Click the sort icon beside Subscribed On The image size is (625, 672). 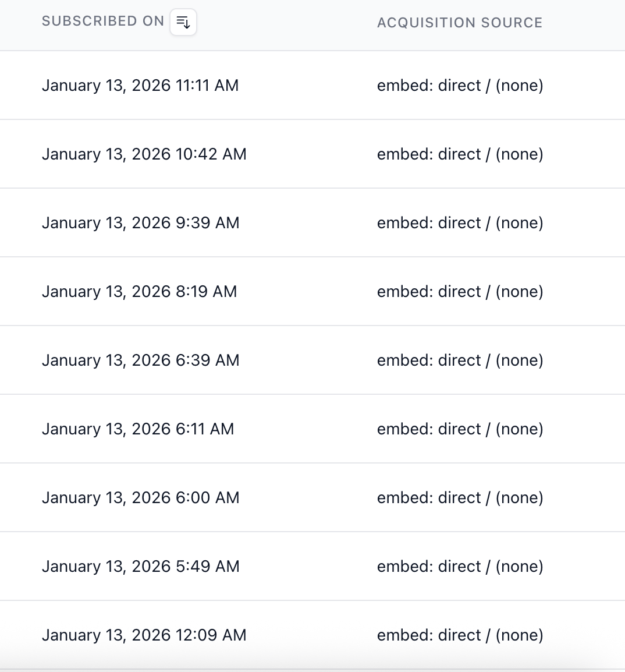[183, 23]
